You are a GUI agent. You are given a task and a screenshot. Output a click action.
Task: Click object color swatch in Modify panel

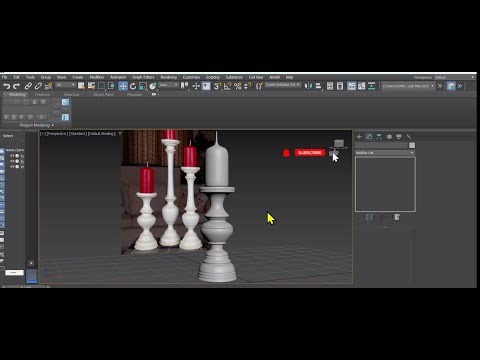tap(412, 145)
